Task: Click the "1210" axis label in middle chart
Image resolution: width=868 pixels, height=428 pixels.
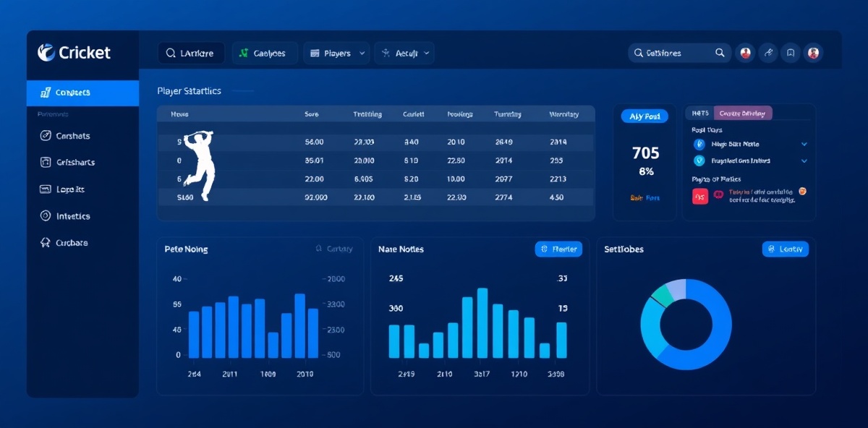Action: (518, 374)
